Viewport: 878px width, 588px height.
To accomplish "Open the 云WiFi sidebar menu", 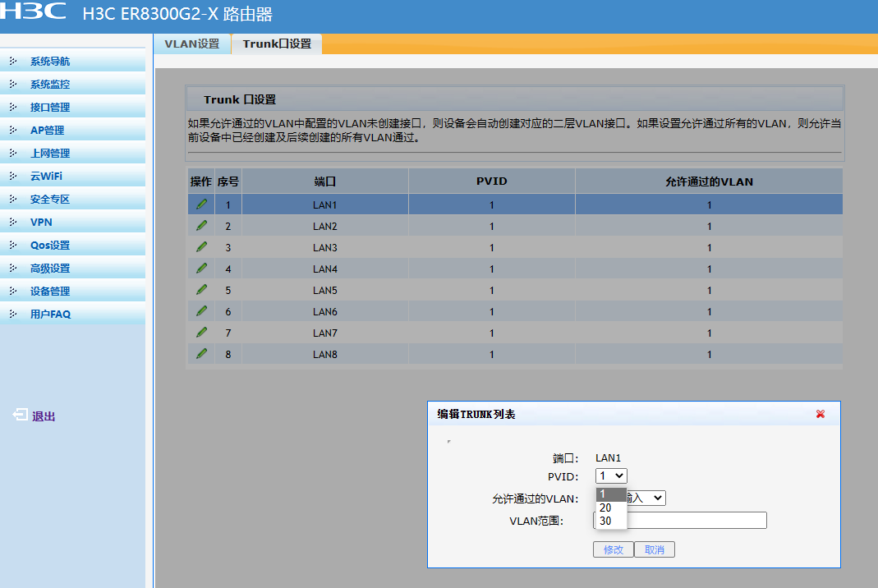I will pos(73,175).
